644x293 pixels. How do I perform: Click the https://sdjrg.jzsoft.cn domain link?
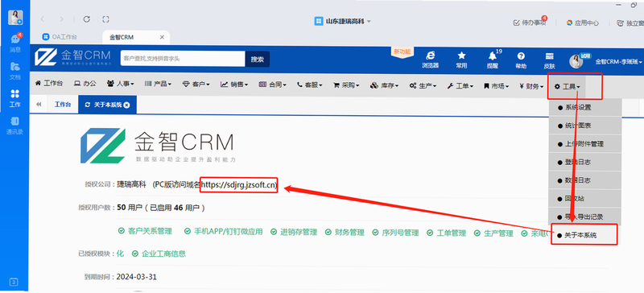point(238,185)
